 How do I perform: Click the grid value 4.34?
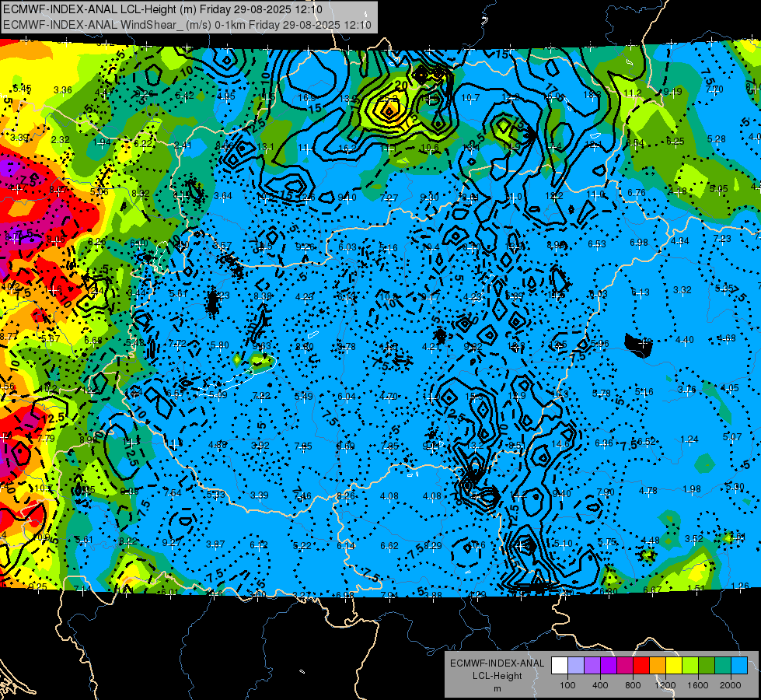[x=680, y=241]
